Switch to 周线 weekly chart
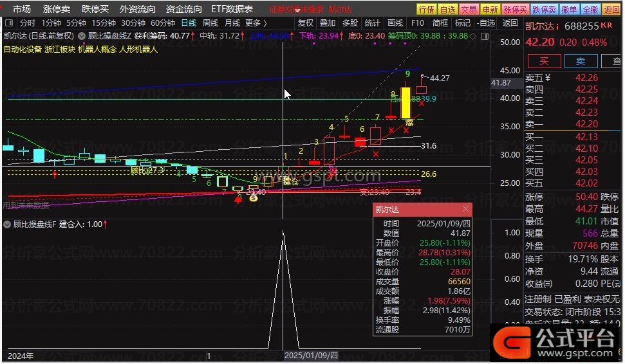The height and width of the screenshot is (364, 625). point(210,23)
